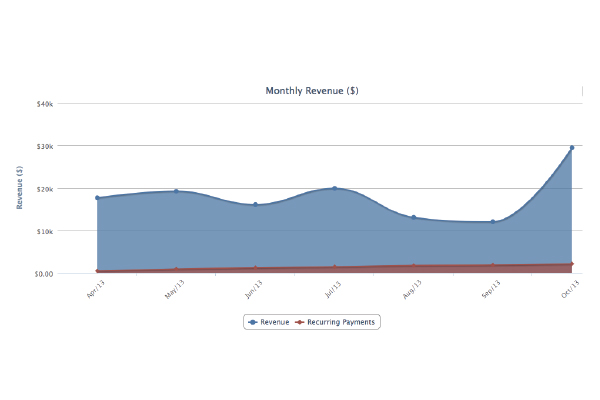
Task: Select the Oct/13 Revenue data point
Action: 571,148
